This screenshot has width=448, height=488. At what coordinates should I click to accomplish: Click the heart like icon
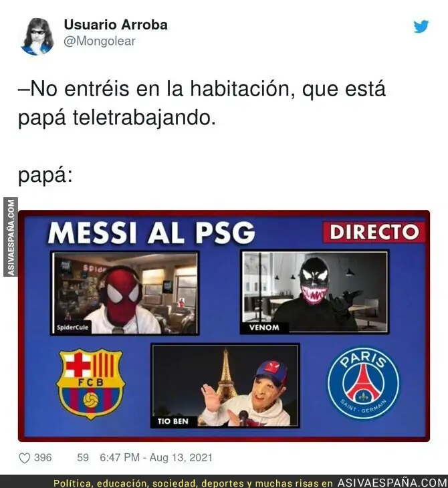(x=25, y=458)
